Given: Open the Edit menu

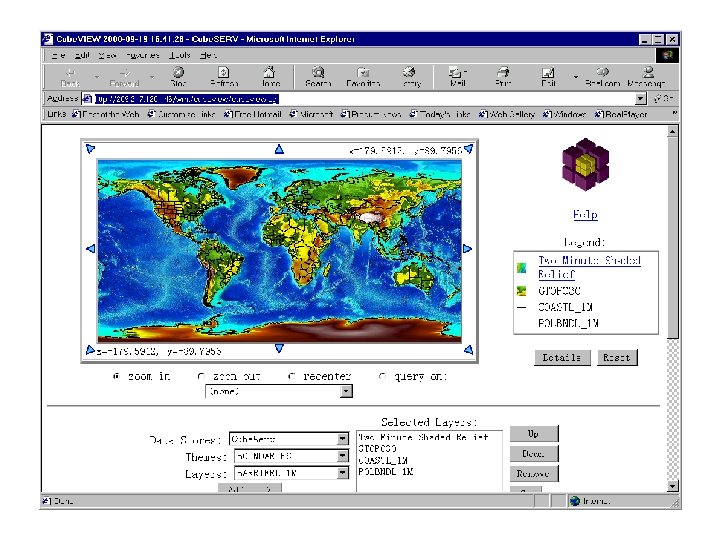Looking at the screenshot, I should [x=82, y=56].
